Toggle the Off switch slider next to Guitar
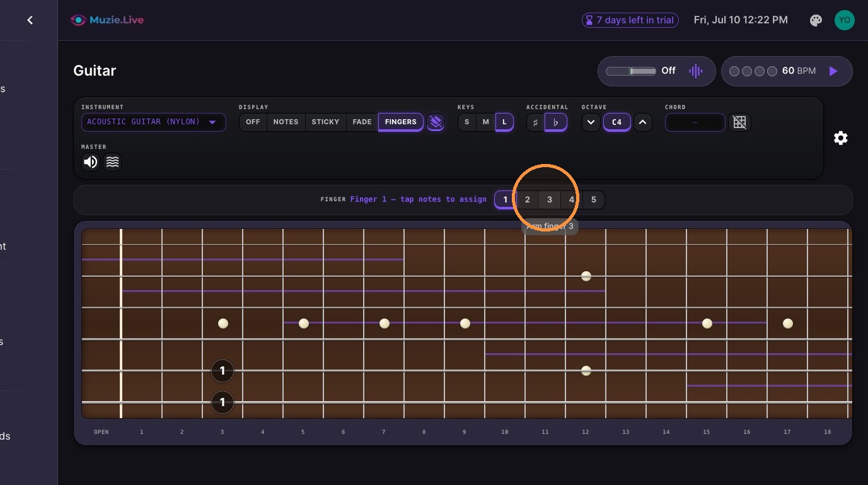 (631, 71)
